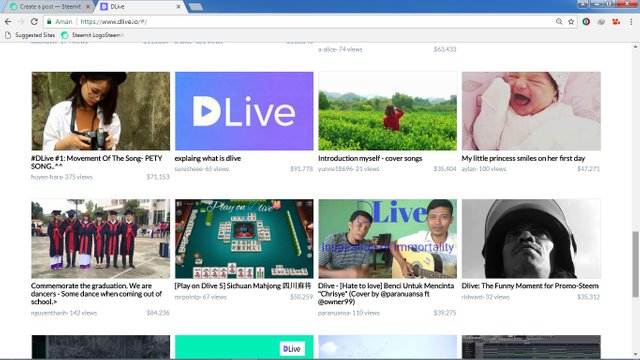Close the Create a post Steemit tab

click(88, 7)
